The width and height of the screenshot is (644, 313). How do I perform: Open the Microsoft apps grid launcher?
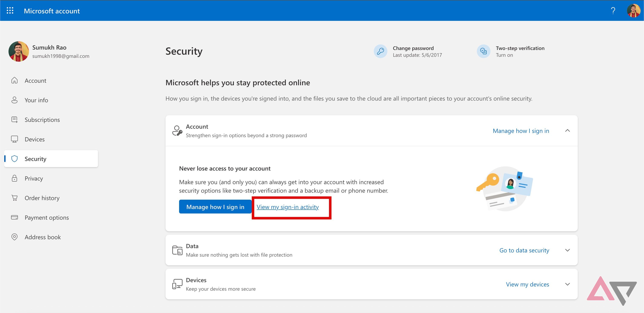[x=10, y=10]
